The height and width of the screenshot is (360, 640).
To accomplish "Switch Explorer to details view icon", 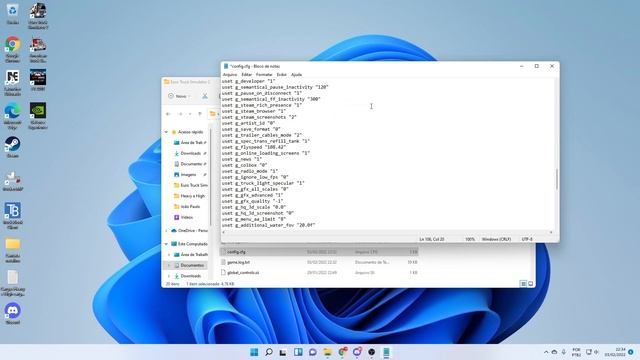I will click(523, 284).
